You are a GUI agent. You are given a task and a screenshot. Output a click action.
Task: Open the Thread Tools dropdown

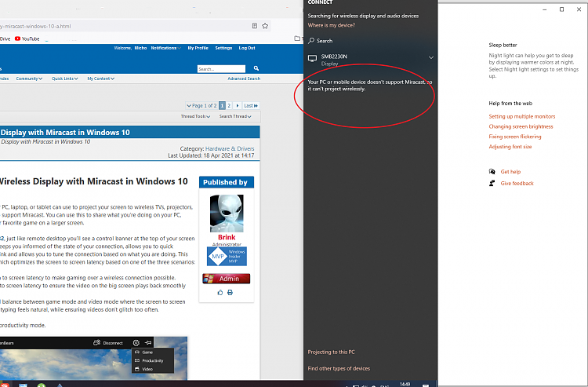pos(195,116)
